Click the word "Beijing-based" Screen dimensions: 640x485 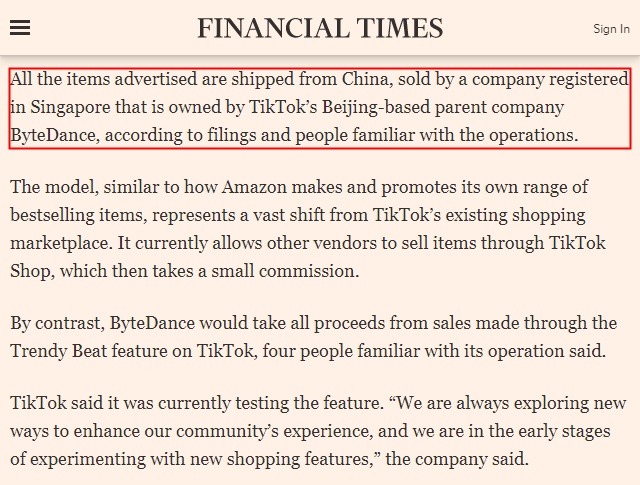[x=376, y=107]
